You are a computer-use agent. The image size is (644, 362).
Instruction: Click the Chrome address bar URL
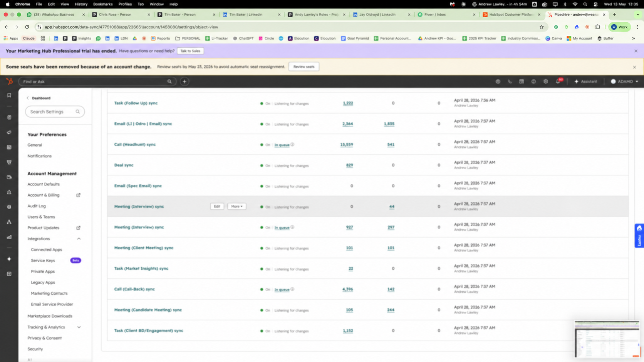coord(131,27)
